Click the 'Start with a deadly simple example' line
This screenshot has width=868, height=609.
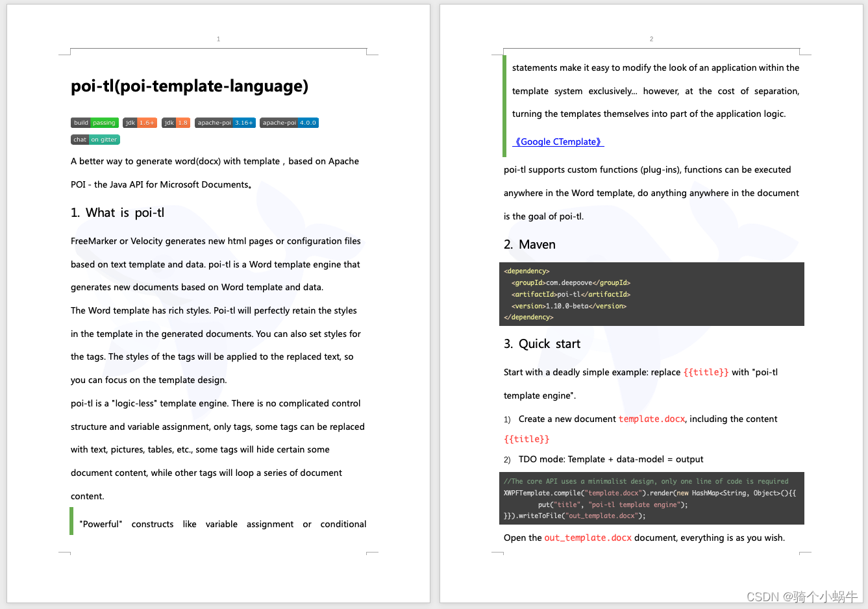pos(641,372)
